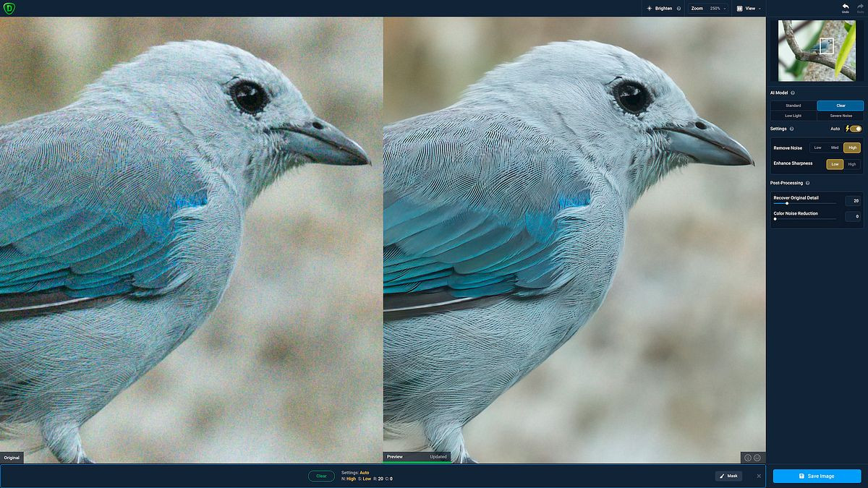Open the Mask tool
868x488 pixels.
pos(729,476)
